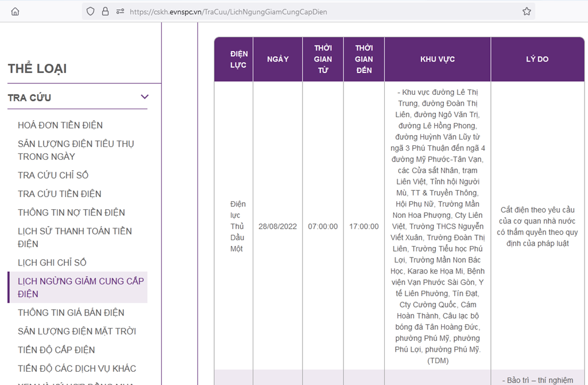Screen dimensions: 588x385
Task: Select TRA CỨU category heading
Action: pyautogui.click(x=29, y=98)
